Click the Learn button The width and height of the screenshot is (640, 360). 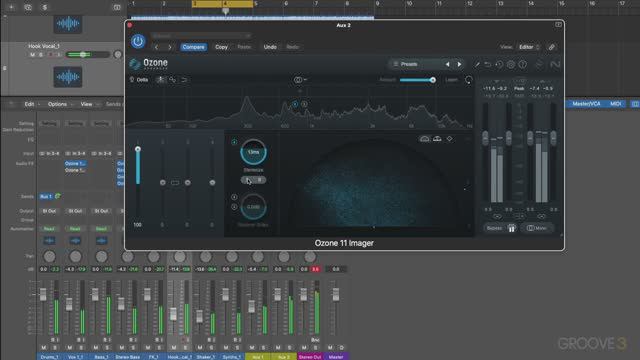click(451, 80)
